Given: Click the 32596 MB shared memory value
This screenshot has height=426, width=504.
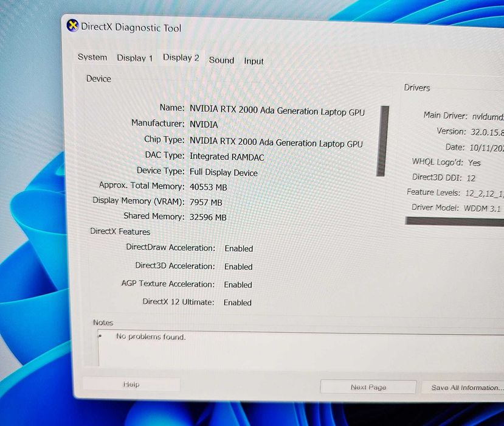Looking at the screenshot, I should (x=208, y=217).
